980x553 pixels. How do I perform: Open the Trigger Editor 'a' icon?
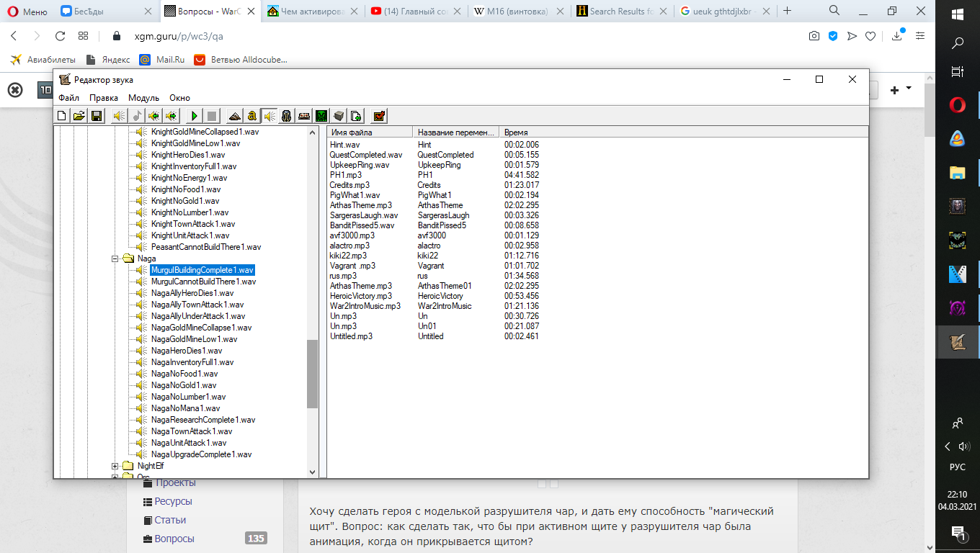pyautogui.click(x=251, y=115)
